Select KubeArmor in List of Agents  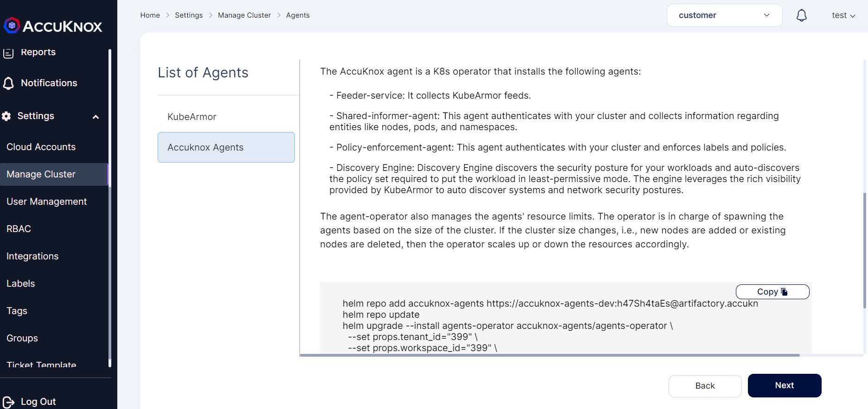(192, 117)
